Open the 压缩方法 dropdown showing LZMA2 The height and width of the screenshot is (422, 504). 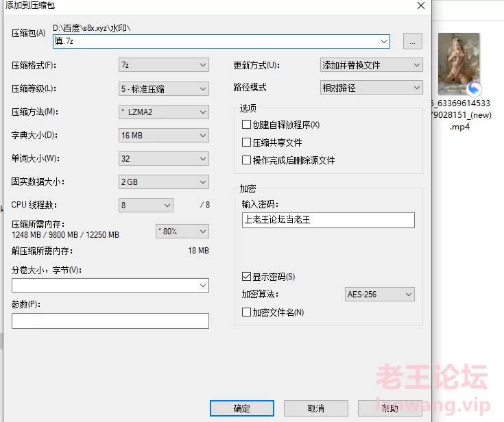coord(164,112)
